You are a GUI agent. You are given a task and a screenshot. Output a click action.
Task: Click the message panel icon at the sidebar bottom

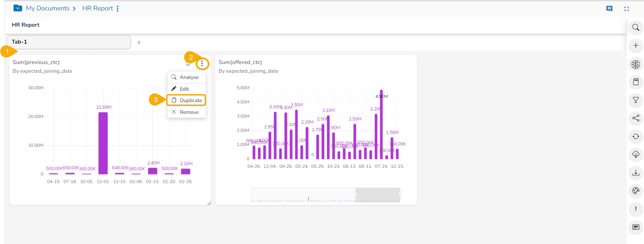coord(636,227)
